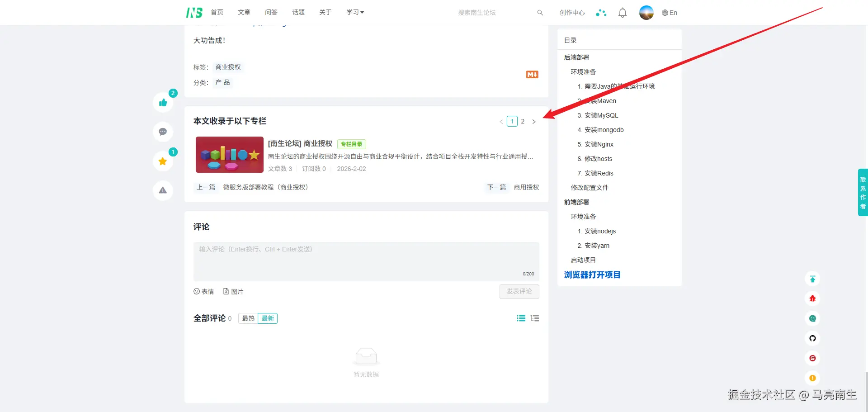The width and height of the screenshot is (868, 412).
Task: Click the Markdown badge icon near tags
Action: (532, 74)
